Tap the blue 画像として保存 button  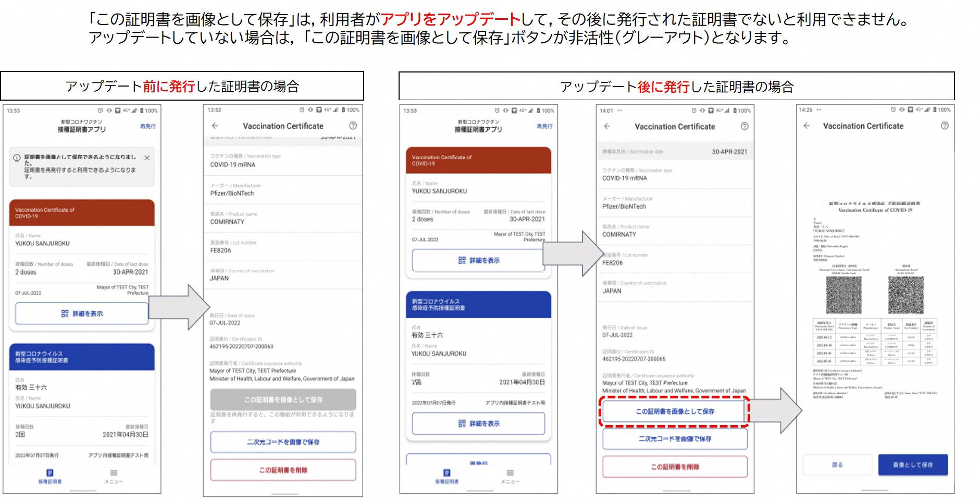tap(912, 465)
